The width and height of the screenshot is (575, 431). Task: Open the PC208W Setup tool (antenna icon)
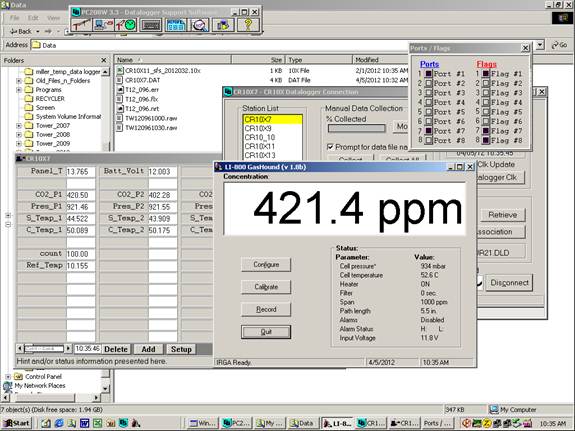point(81,25)
